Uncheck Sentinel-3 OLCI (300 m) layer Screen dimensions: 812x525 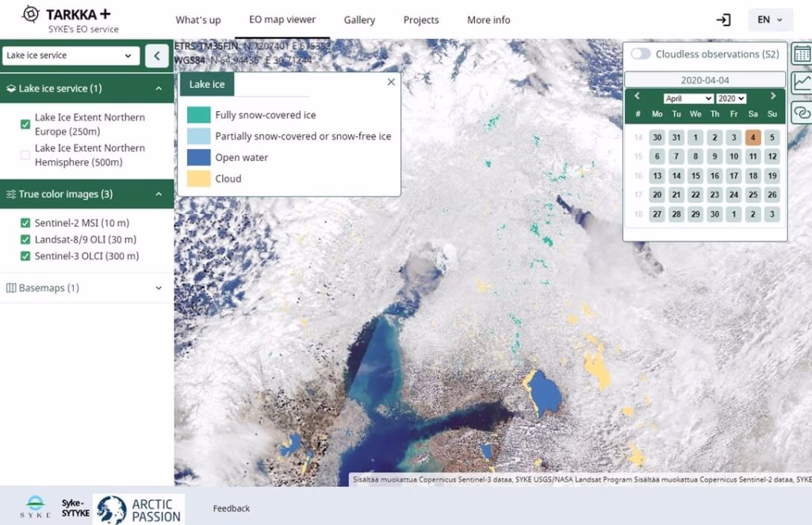pos(25,256)
